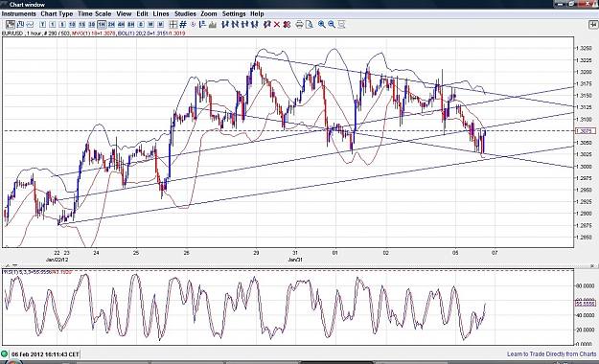Screen dimensions: 599x364
Task: Select the 8H time scale button
Action: pos(131,25)
